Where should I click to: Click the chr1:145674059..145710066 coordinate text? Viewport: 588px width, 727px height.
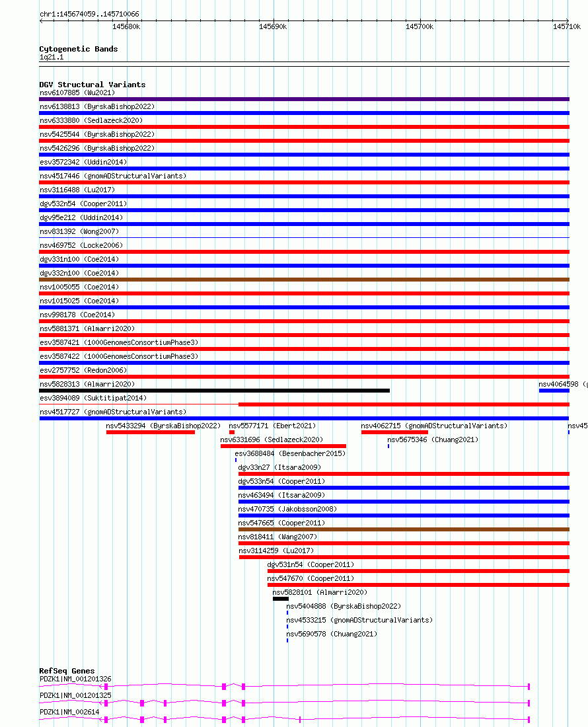(x=89, y=15)
